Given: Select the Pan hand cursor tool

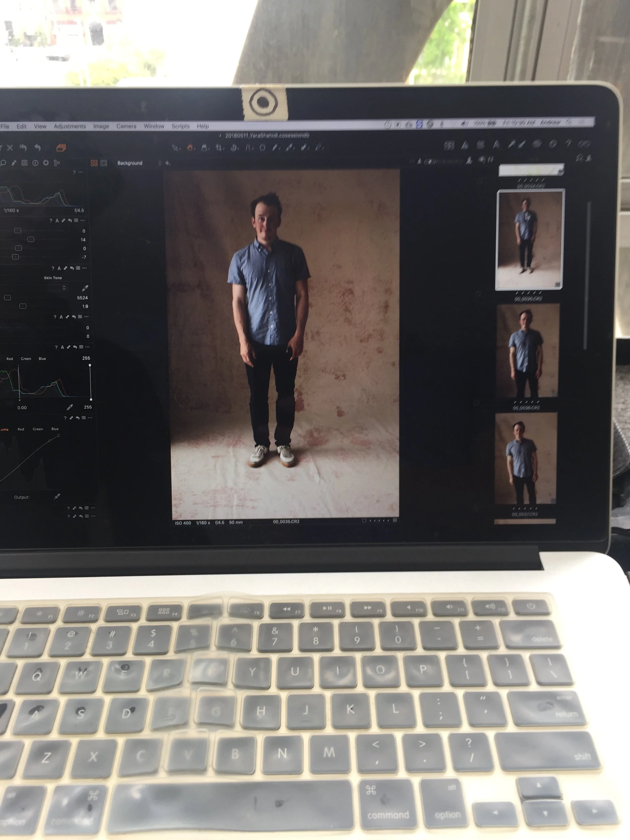Looking at the screenshot, I should [x=190, y=148].
